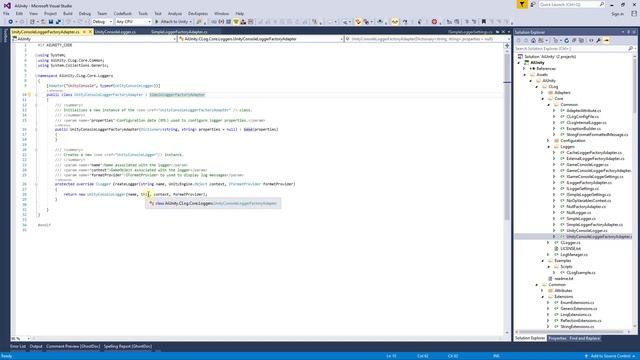Expand the References node

[524, 69]
